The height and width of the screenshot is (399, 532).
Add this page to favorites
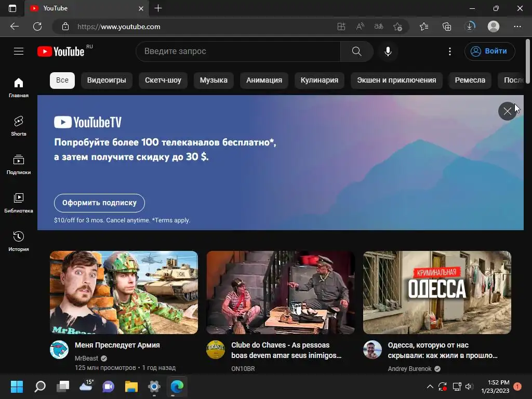397,26
